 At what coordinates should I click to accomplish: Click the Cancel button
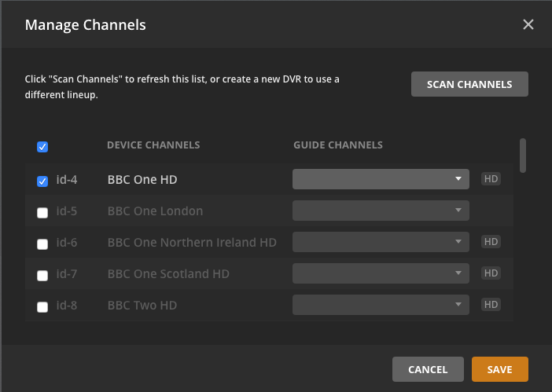428,369
